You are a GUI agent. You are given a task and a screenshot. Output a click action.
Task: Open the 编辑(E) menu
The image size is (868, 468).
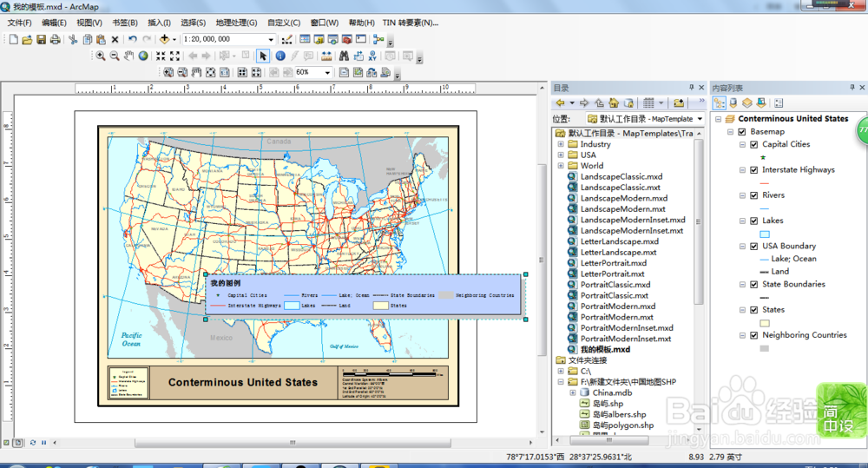point(54,23)
